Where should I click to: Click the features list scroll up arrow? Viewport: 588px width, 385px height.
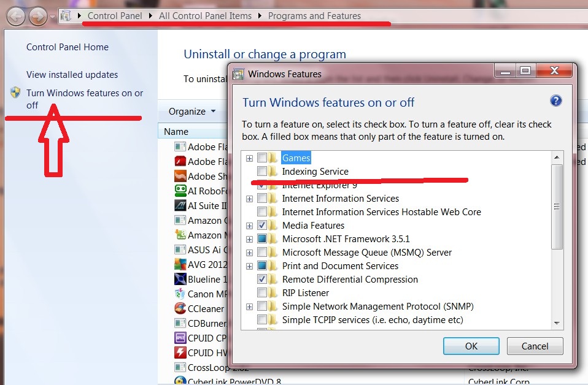point(557,158)
